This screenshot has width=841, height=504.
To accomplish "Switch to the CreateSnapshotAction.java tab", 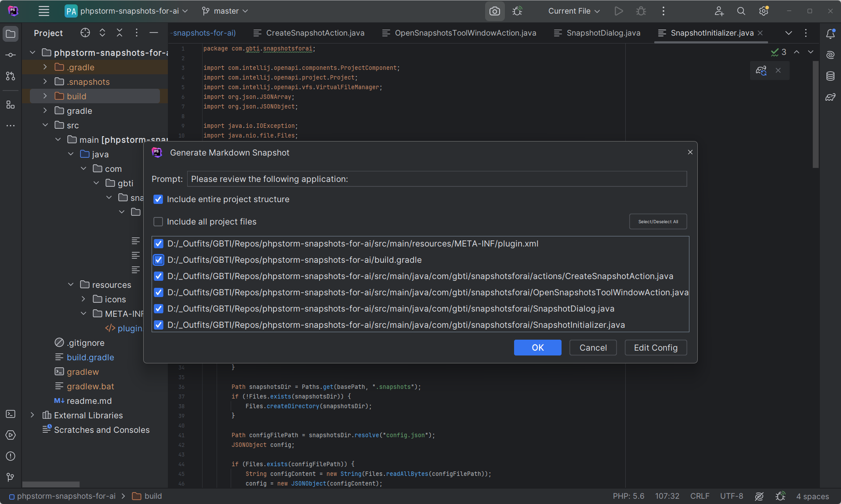I will [x=315, y=33].
